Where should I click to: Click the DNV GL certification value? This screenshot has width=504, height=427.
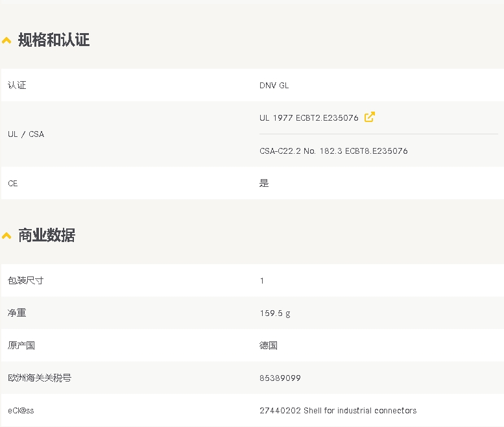coord(274,86)
